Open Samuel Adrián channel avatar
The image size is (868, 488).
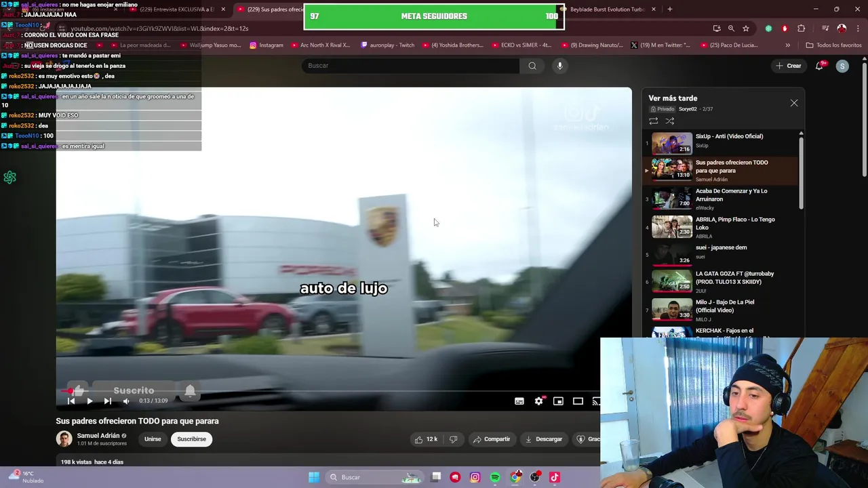[x=64, y=439]
